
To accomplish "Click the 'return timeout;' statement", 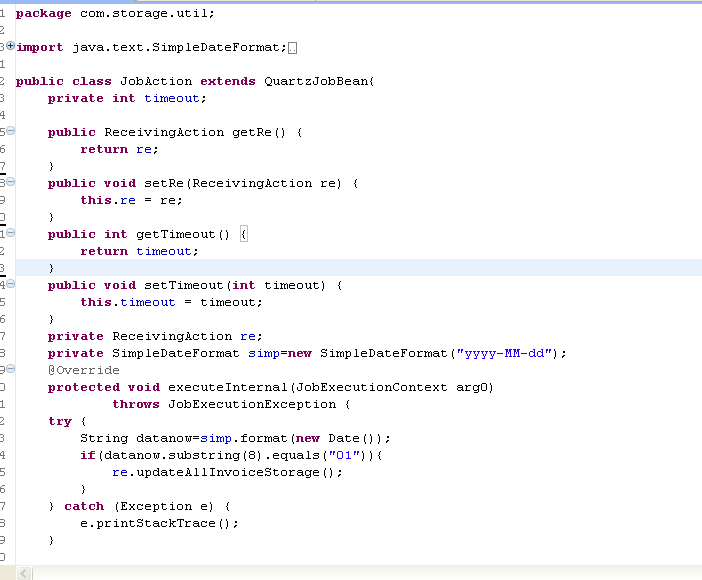I will click(139, 252).
